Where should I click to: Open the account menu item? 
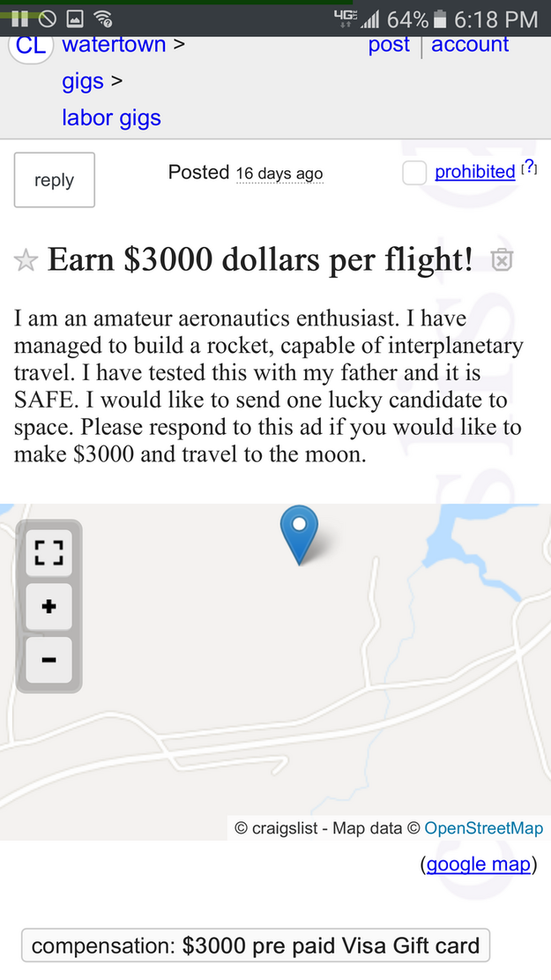point(470,44)
